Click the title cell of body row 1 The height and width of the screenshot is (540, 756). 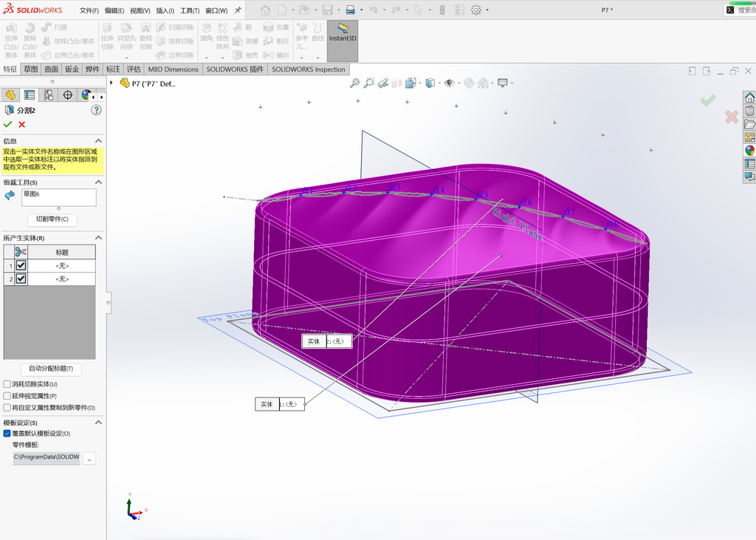click(x=62, y=265)
